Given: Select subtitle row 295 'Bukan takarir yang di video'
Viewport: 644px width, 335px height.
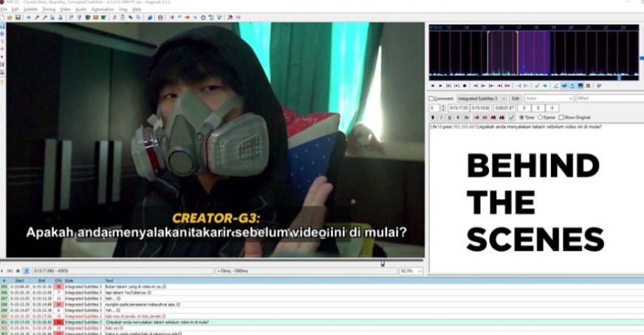Looking at the screenshot, I should [322, 286].
